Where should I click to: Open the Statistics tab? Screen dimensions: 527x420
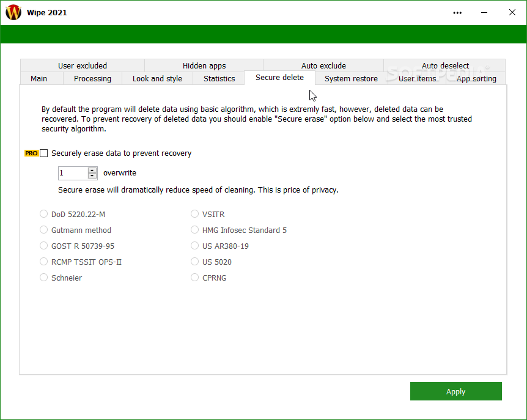coord(219,78)
